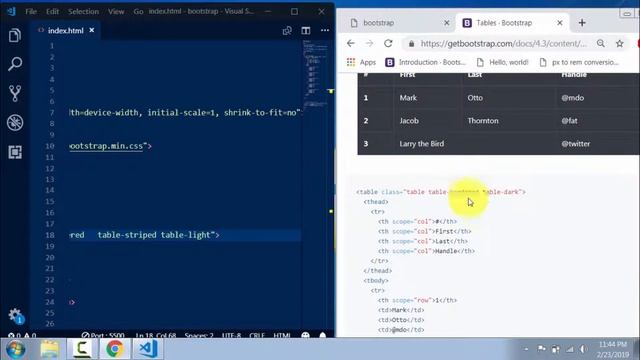The width and height of the screenshot is (640, 360).
Task: Click the volume icon in system tray
Action: tap(583, 349)
